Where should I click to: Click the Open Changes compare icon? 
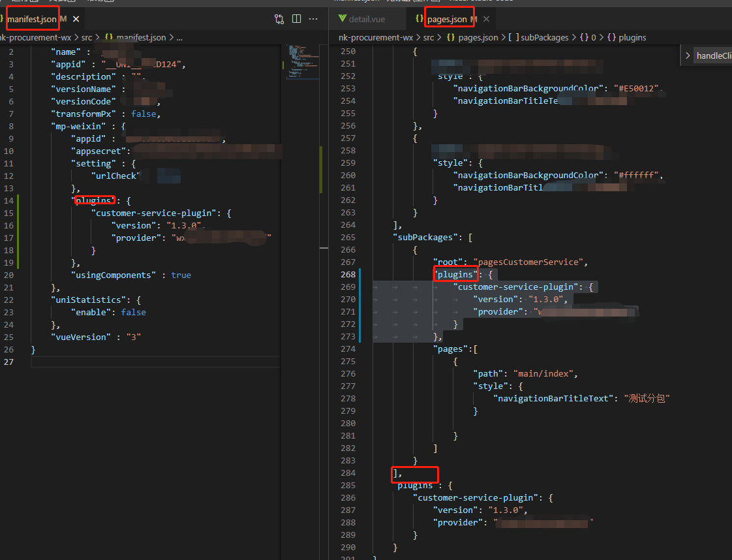click(279, 19)
